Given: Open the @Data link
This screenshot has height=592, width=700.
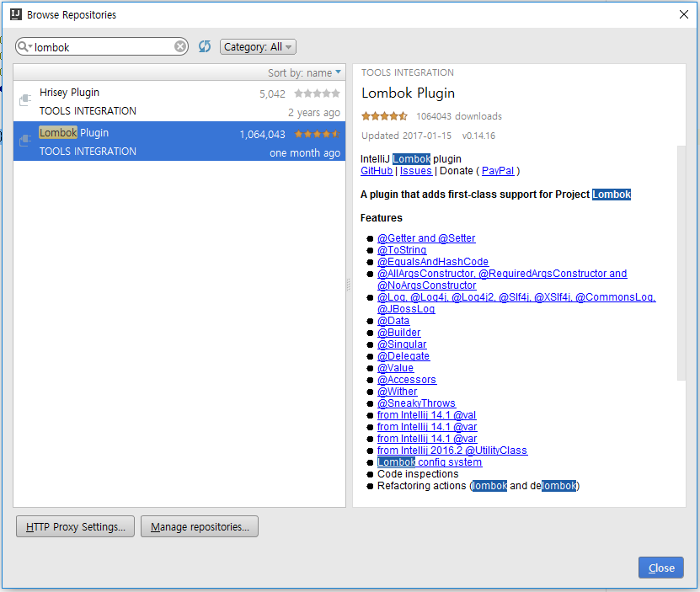Looking at the screenshot, I should pos(393,321).
